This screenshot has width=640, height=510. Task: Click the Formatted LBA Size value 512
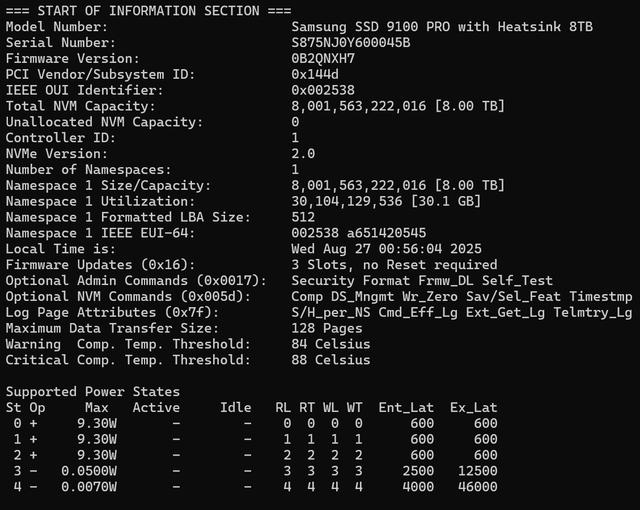[303, 217]
